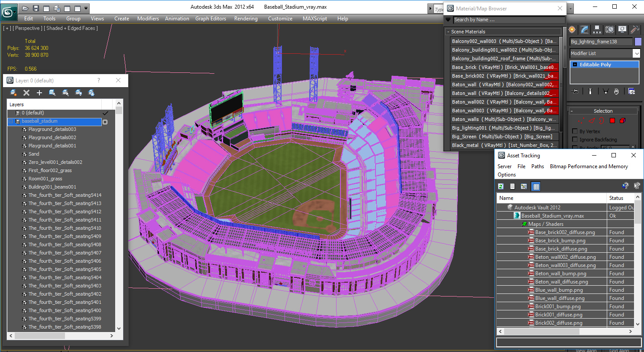This screenshot has height=352, width=644.
Task: Enable the Ignore Backfacing checkbox
Action: (x=575, y=140)
